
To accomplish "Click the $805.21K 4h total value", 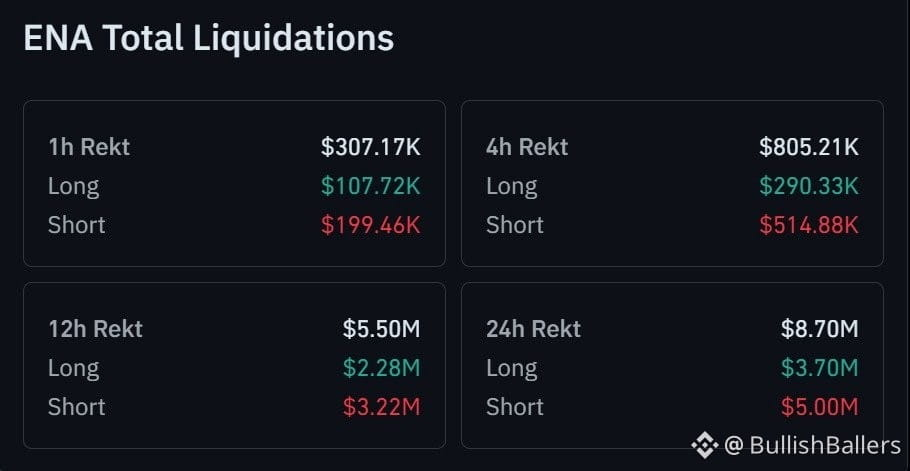I will [x=809, y=147].
